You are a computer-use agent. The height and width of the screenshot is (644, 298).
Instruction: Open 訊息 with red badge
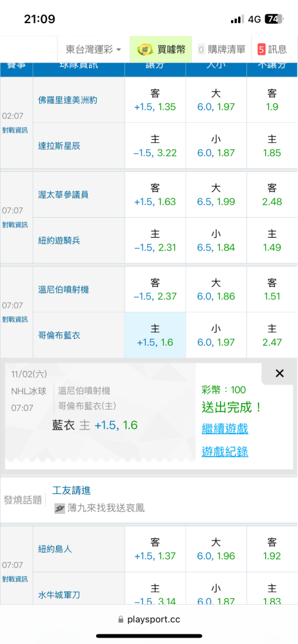pyautogui.click(x=272, y=50)
